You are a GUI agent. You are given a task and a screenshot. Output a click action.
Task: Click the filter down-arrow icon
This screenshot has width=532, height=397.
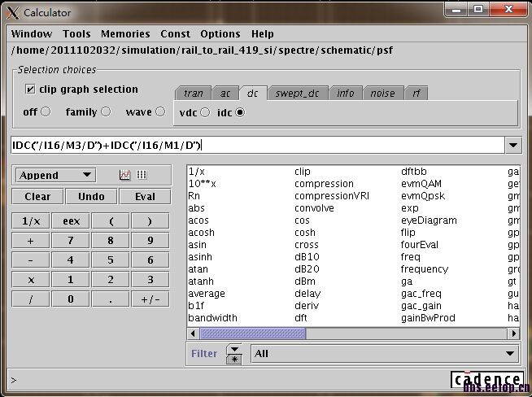235,348
